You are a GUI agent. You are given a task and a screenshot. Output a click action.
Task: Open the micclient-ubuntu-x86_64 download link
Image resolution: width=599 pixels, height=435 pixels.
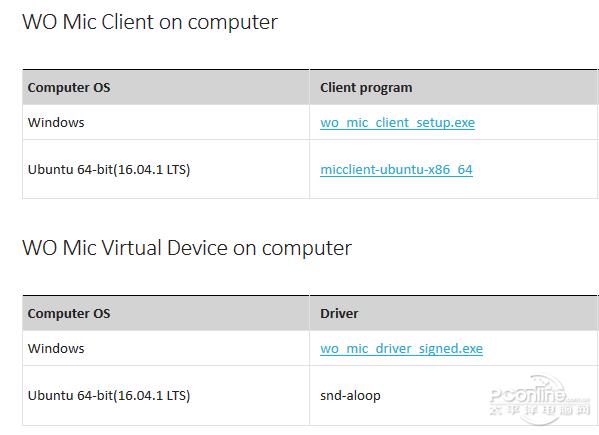click(396, 170)
